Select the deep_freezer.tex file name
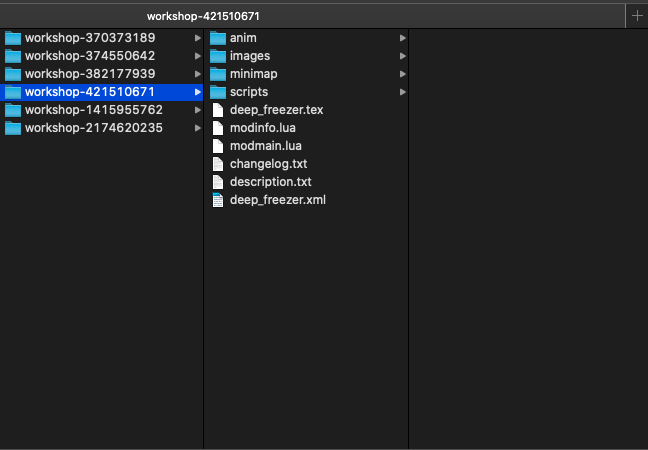This screenshot has width=648, height=450. (276, 110)
